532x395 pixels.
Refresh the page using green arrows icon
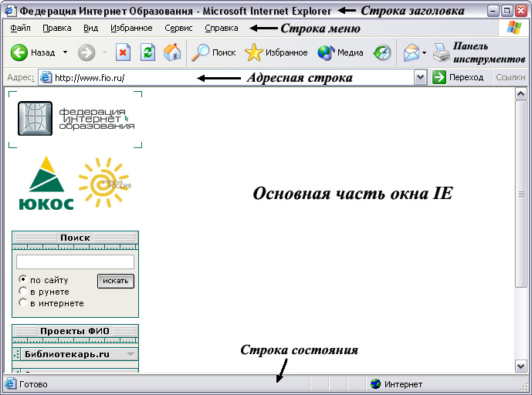[x=147, y=52]
